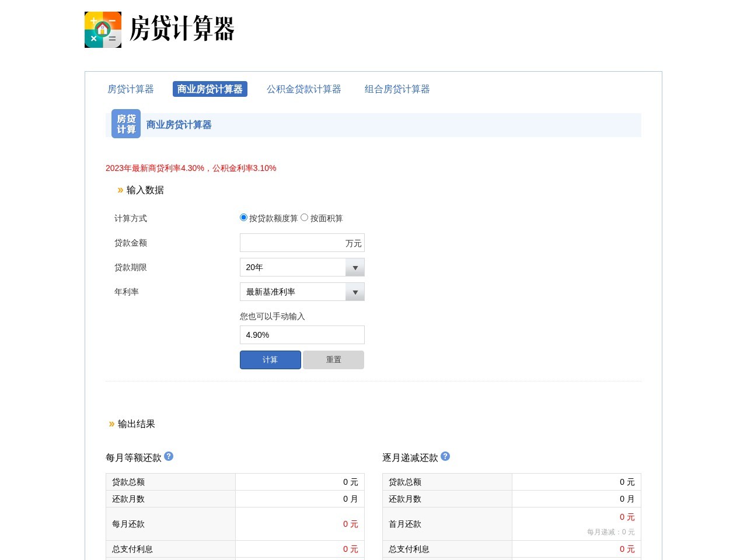Click the 房贷计算器 site logo icon
Viewport: 747px width, 560px height.
(103, 30)
